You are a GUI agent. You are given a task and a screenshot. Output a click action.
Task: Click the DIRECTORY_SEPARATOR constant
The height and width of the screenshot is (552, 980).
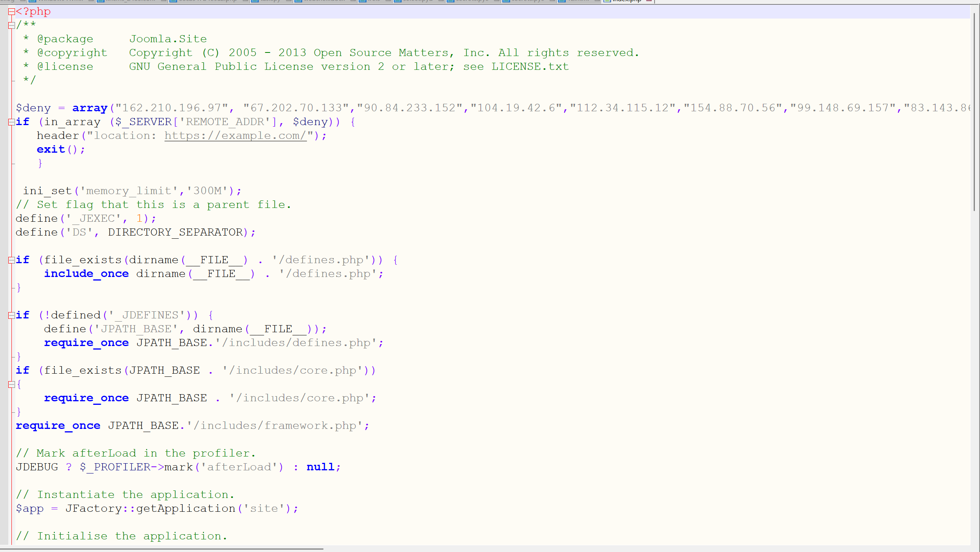click(175, 232)
